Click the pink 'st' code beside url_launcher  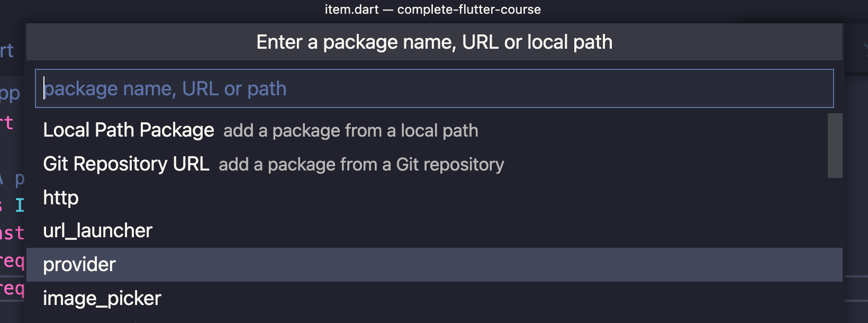click(12, 233)
